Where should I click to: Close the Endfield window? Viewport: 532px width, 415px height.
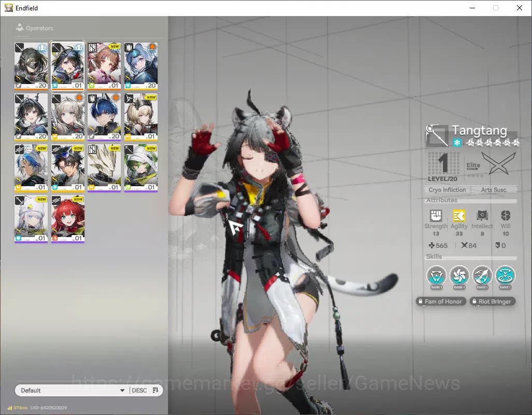(519, 8)
